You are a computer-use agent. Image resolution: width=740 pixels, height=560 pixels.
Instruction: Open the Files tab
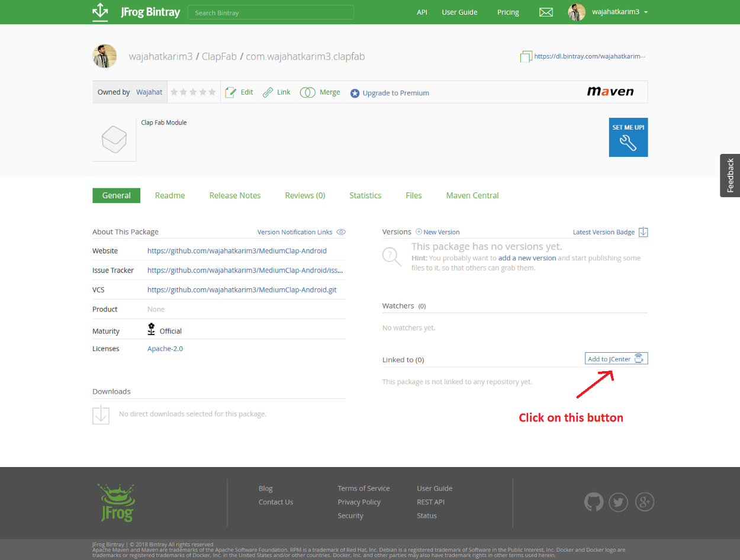tap(414, 195)
